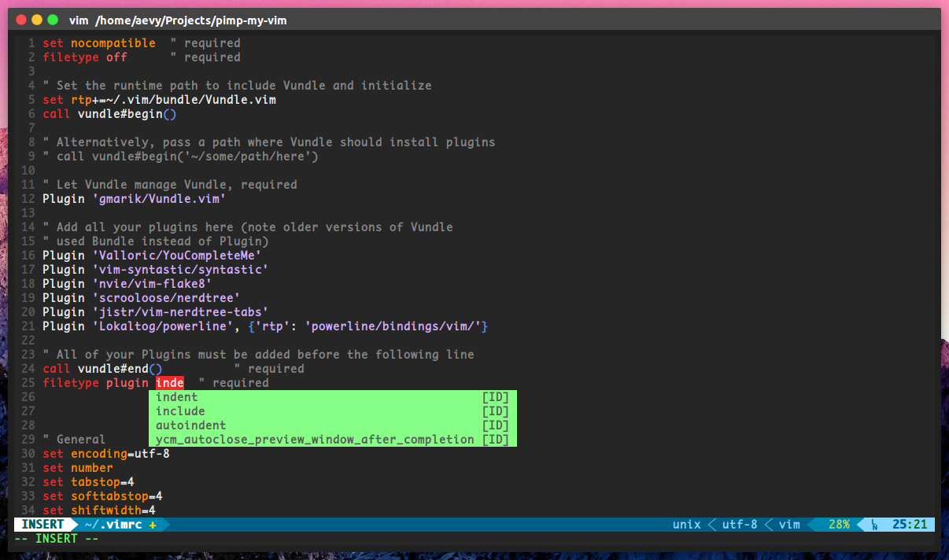Screen dimensions: 949x560
Task: Click 'call vundle#begin()' on line 6
Action: tap(109, 114)
